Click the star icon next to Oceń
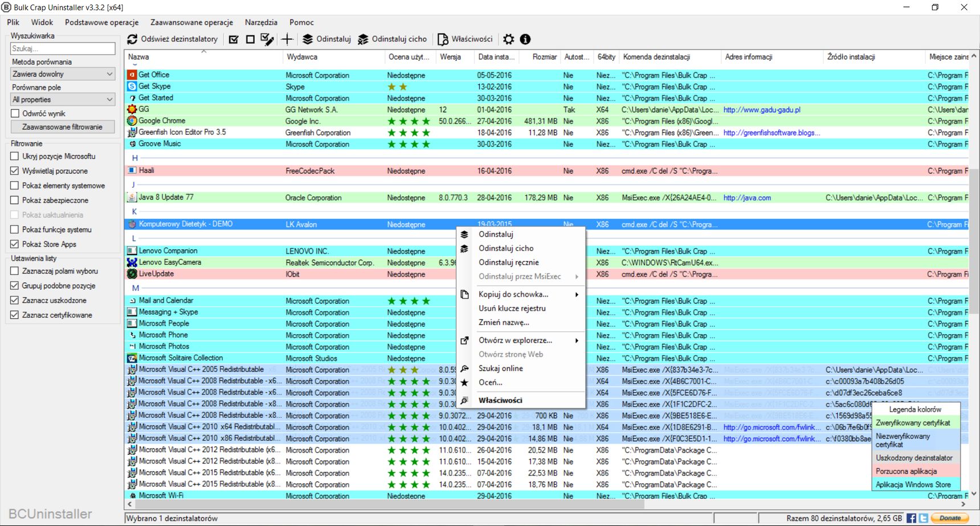This screenshot has width=980, height=526. coord(464,383)
